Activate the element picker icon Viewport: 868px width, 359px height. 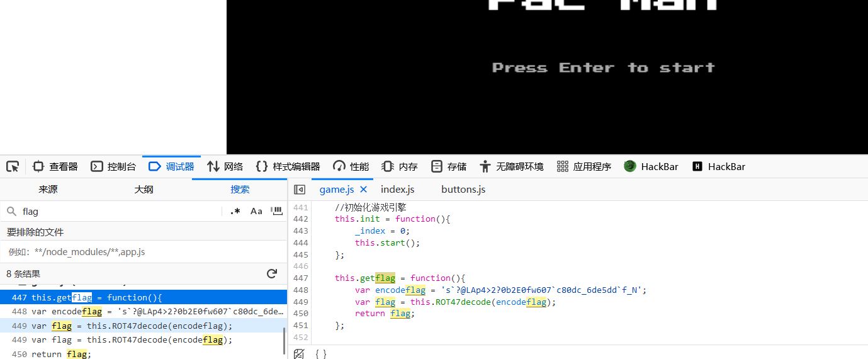(13, 167)
